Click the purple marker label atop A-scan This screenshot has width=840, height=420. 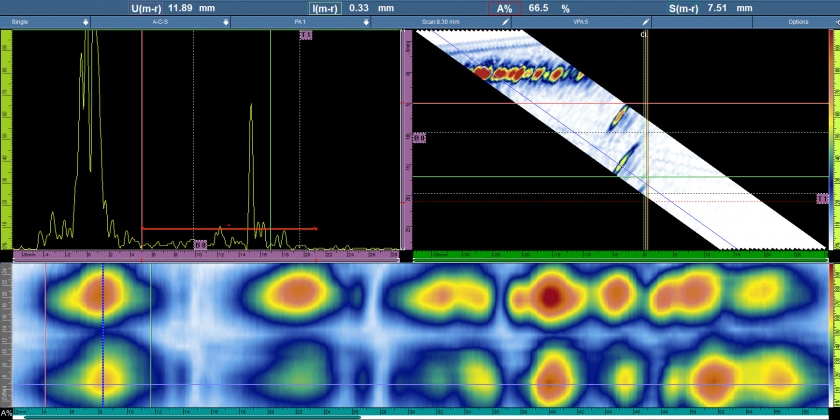(x=305, y=35)
